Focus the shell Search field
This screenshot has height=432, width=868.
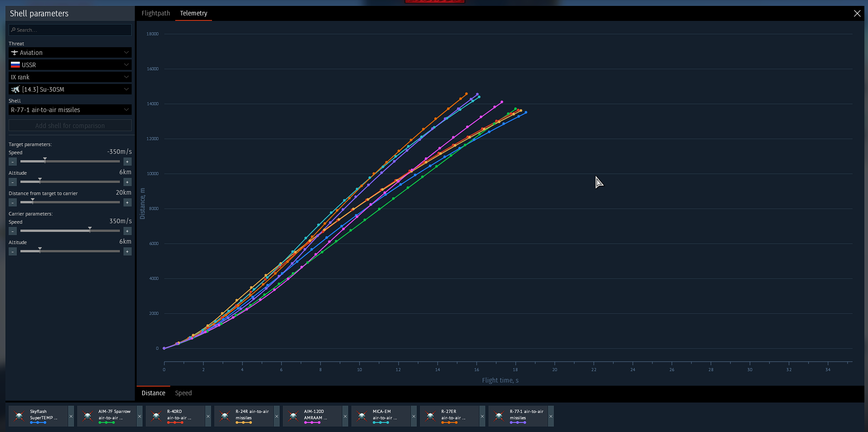coord(70,30)
